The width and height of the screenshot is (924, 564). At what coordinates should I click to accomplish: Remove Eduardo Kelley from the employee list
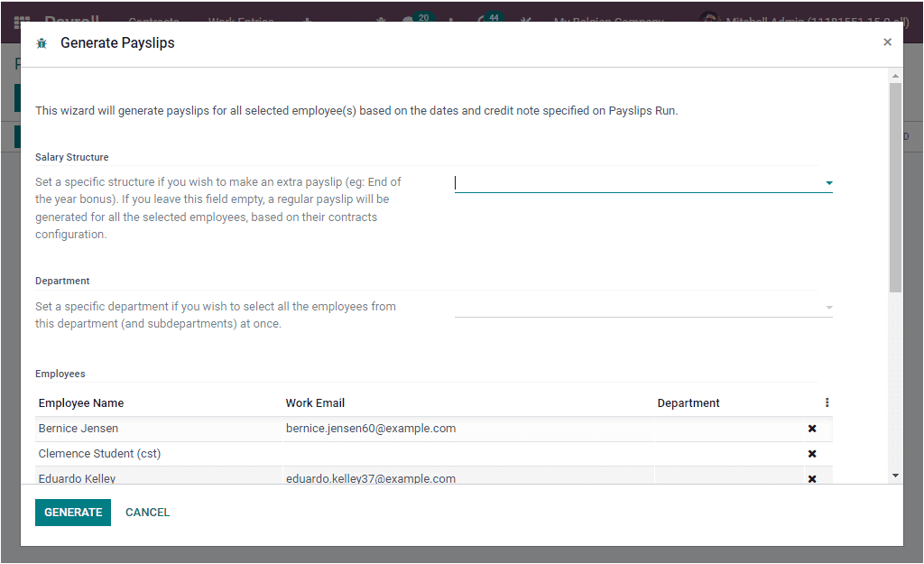pos(811,476)
